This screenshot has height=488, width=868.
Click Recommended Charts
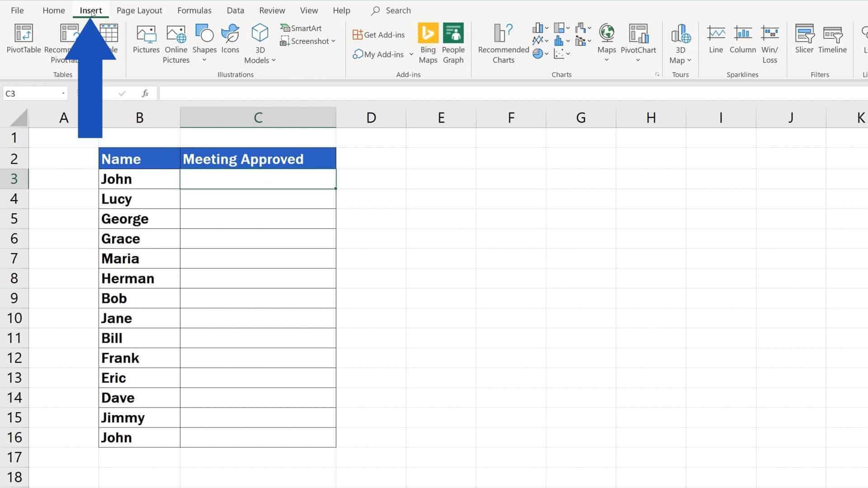[x=502, y=43]
